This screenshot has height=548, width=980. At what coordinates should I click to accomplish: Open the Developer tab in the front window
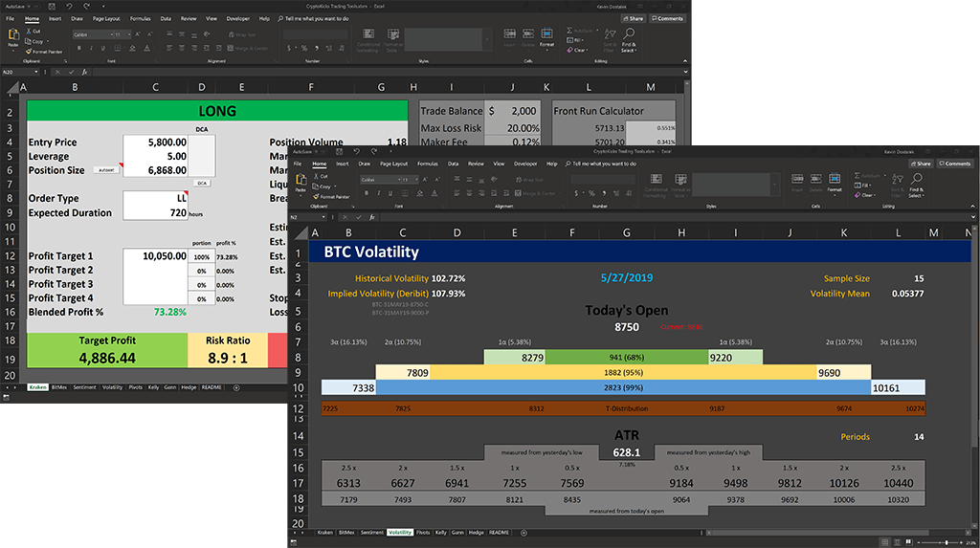[525, 164]
